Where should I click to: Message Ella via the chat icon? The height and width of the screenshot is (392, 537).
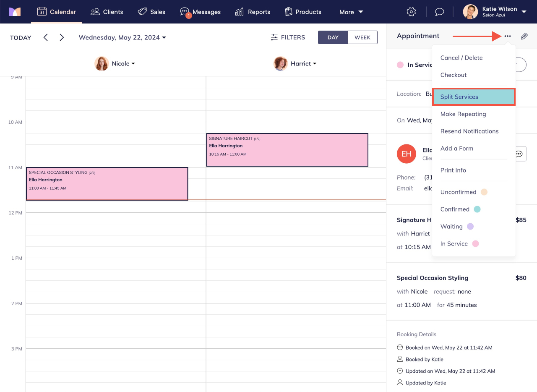[519, 154]
